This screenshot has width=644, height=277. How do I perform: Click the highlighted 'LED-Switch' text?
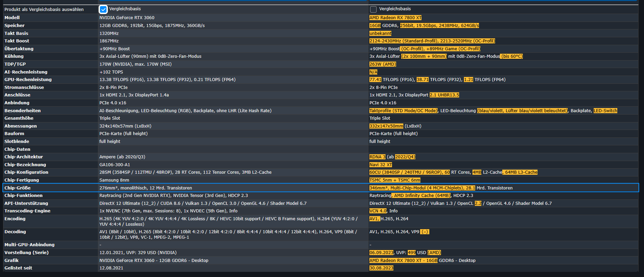605,111
